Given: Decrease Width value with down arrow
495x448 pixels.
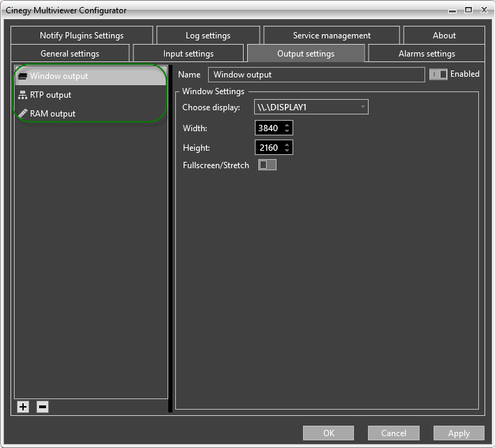Looking at the screenshot, I should coord(287,131).
